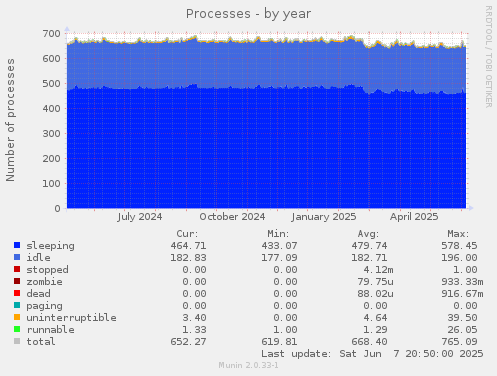497x376 pixels.
Task: Click the 'October 2024' x-axis label
Action: point(232,217)
